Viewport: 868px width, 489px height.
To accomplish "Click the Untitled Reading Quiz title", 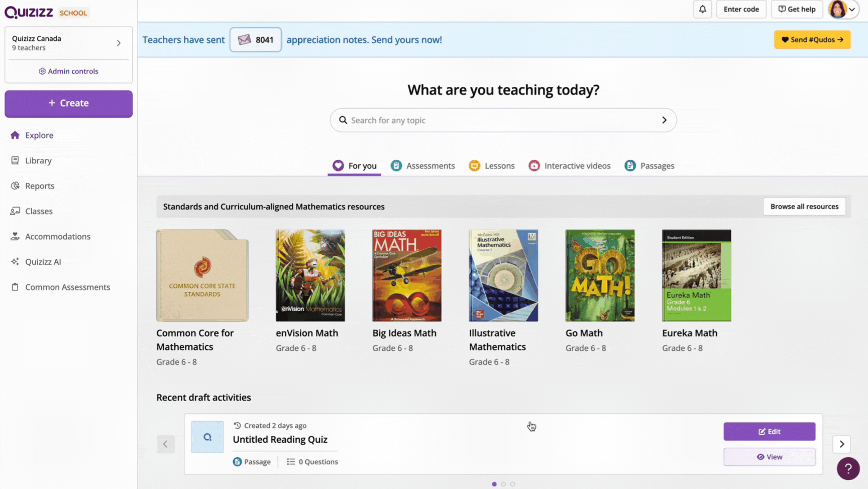I will pos(280,440).
